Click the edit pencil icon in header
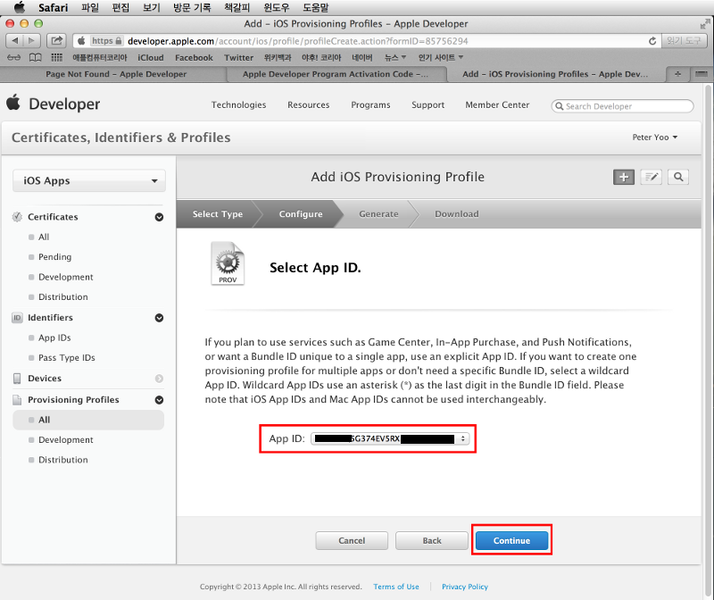The width and height of the screenshot is (714, 600). tap(651, 177)
